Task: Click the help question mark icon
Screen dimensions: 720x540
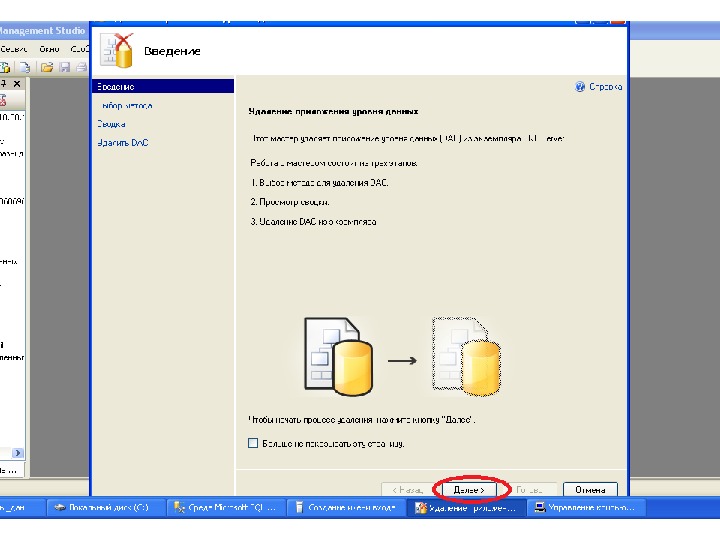Action: coord(580,86)
